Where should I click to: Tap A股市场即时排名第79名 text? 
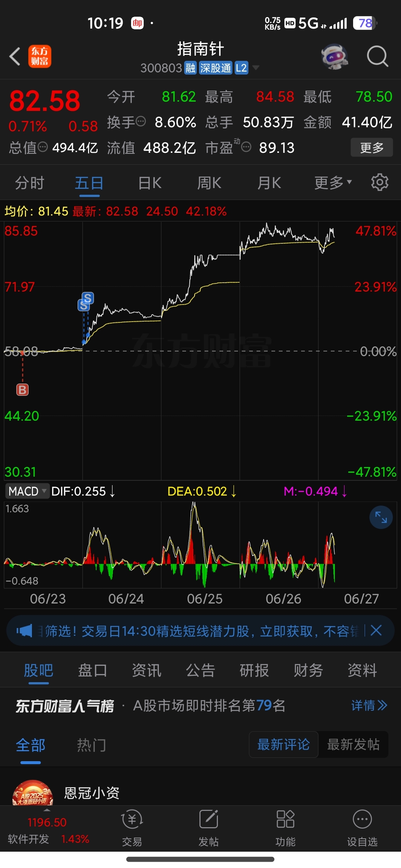209,705
